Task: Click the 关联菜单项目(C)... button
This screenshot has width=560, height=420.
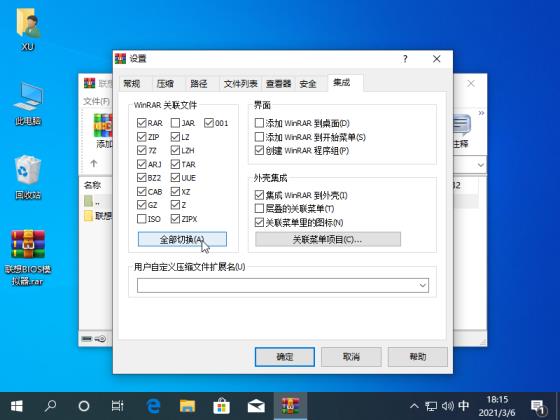Action: click(x=328, y=239)
